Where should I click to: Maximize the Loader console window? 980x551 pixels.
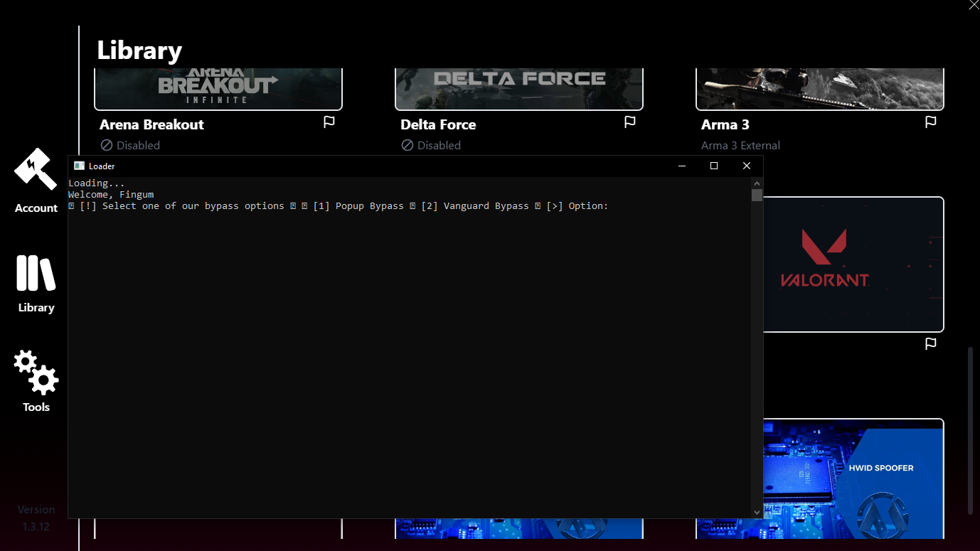(714, 166)
